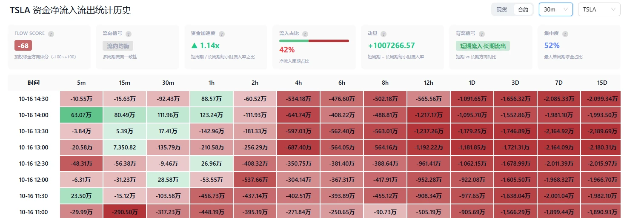Select the 2h column header

255,83
